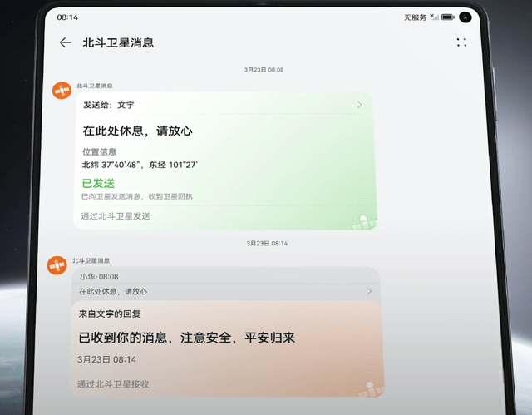The height and width of the screenshot is (415, 532).
Task: Tap the 发送给: 文宇 recipient row
Action: 224,105
